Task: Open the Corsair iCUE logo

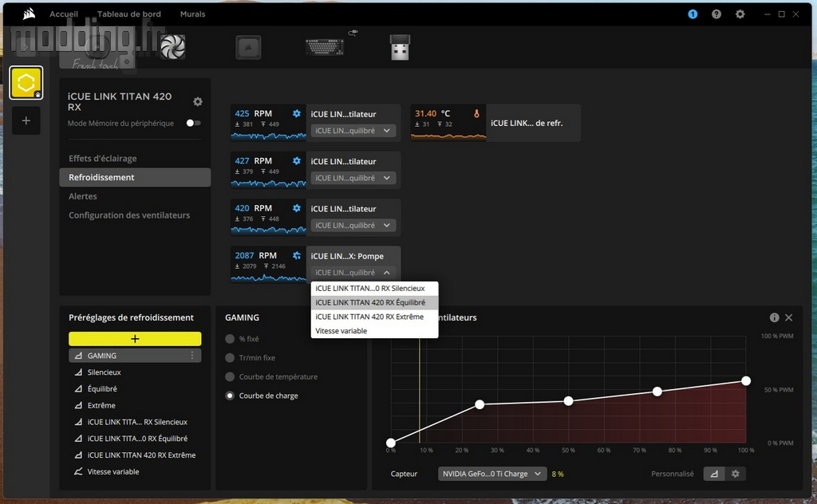Action: 30,14
